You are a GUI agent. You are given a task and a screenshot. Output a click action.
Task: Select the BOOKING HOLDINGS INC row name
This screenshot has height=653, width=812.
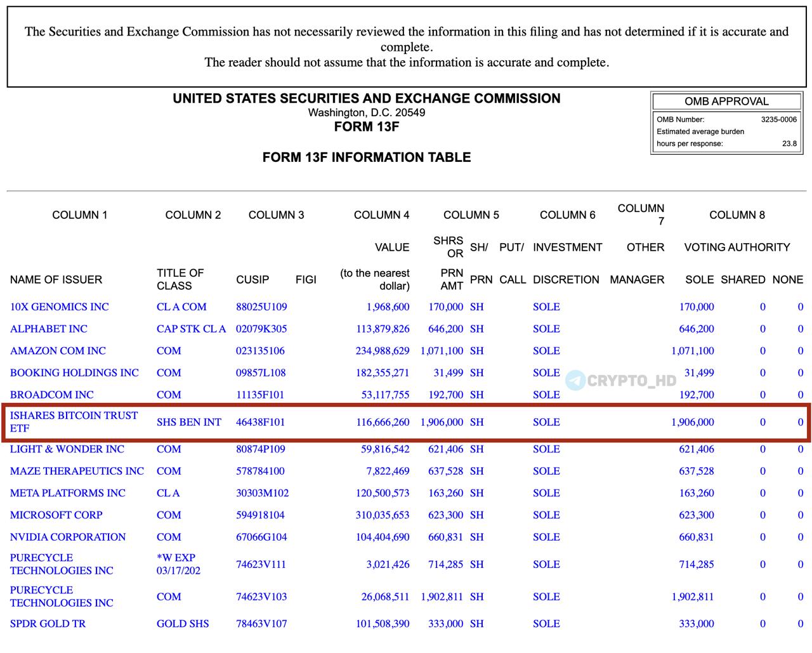click(x=74, y=373)
